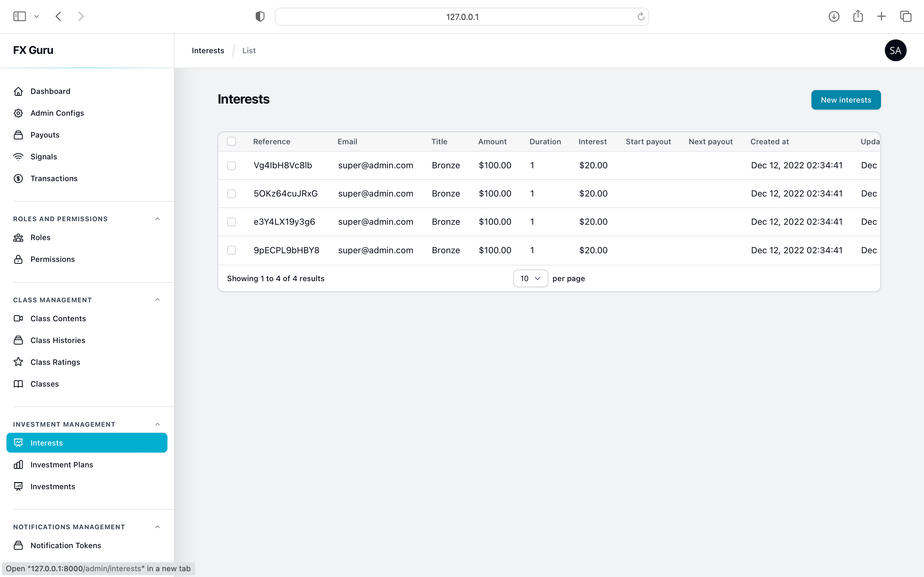Click the browser address bar
924x577 pixels.
coord(462,17)
